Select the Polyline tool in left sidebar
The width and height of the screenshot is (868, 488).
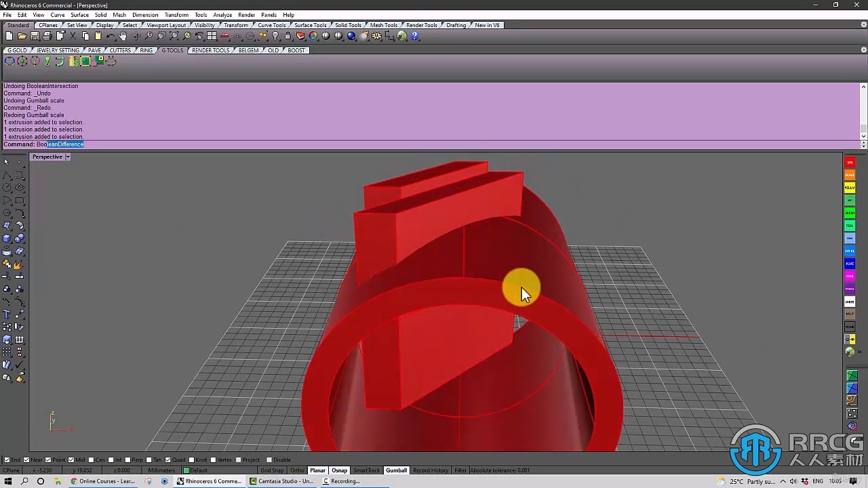click(7, 175)
